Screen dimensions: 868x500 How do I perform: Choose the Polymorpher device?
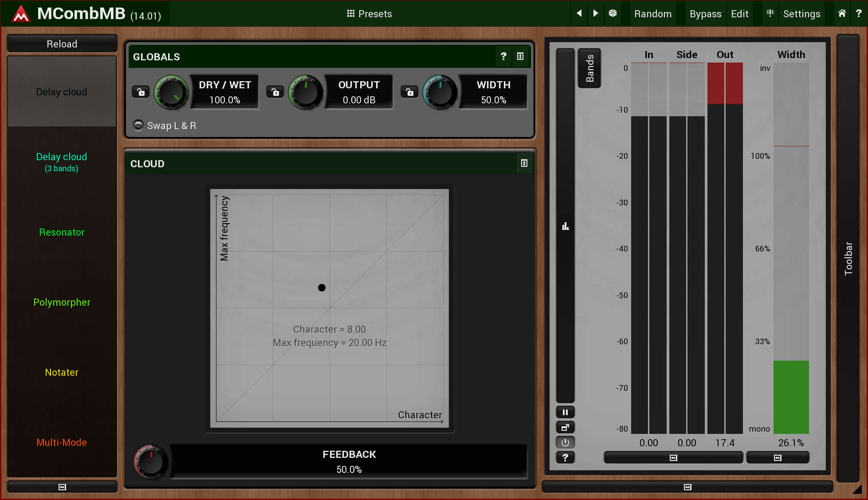(x=62, y=302)
